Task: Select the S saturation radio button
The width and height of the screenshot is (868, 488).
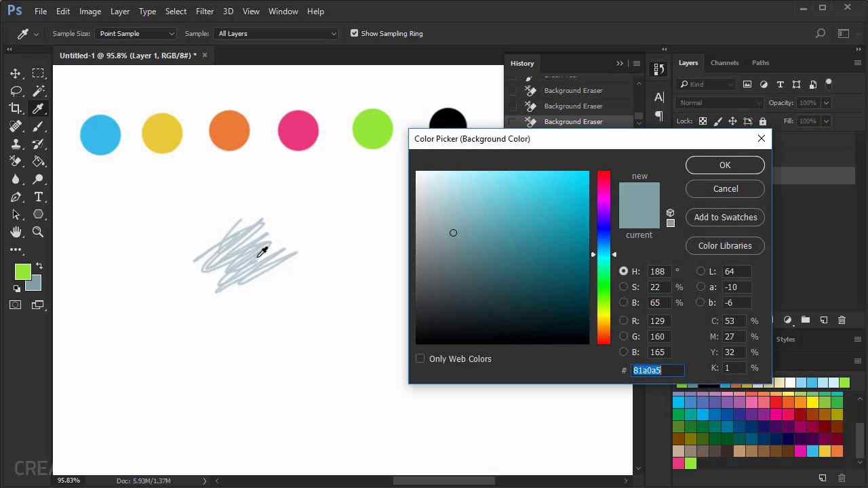Action: click(x=624, y=287)
